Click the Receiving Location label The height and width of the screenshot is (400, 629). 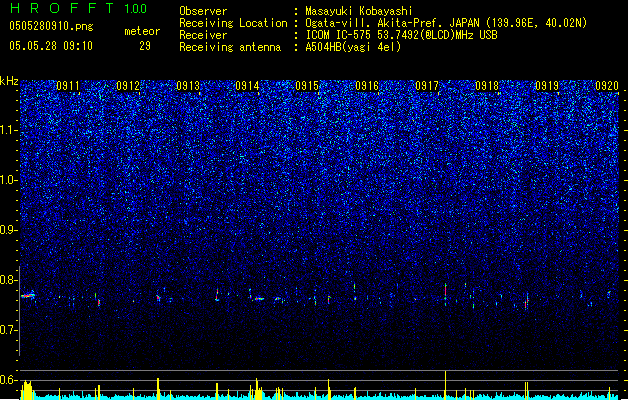(x=233, y=23)
